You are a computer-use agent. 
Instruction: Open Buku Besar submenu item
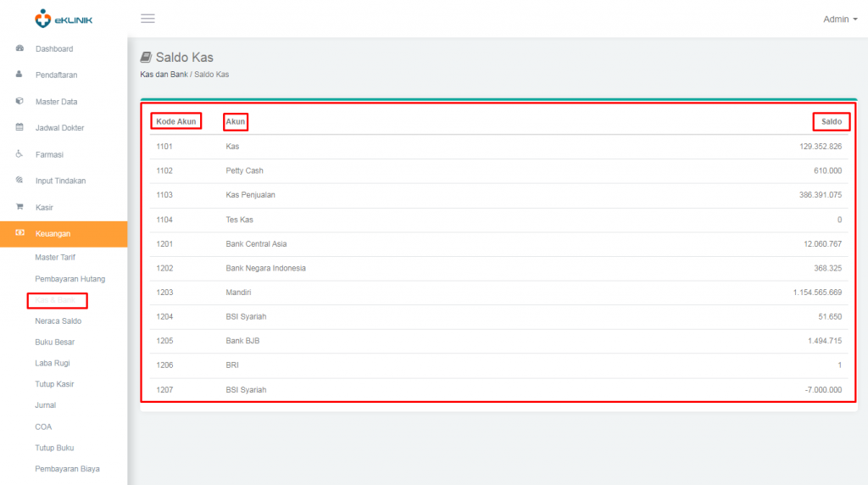point(54,343)
